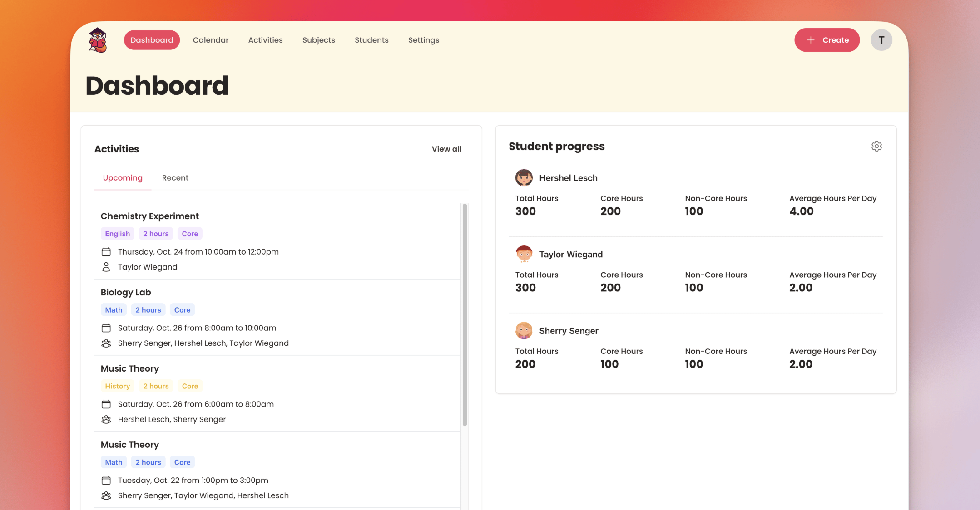Click person icon beside Taylor Wiegand activity

[x=106, y=267]
